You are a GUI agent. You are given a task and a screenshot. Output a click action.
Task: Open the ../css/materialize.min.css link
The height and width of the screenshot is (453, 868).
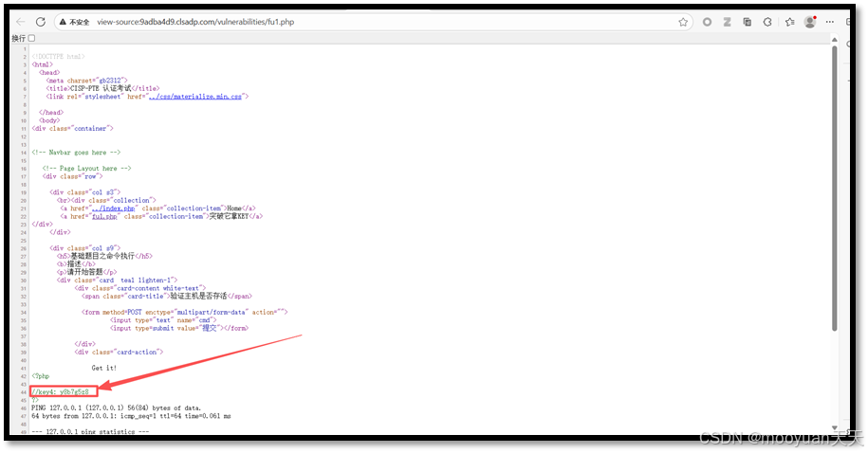pyautogui.click(x=195, y=97)
